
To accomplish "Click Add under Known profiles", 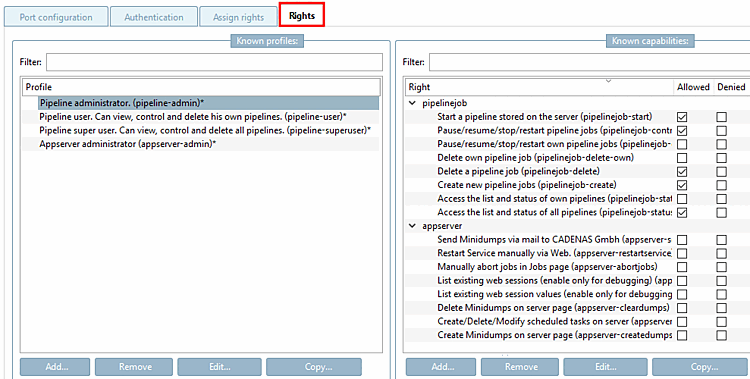I will click(x=55, y=367).
